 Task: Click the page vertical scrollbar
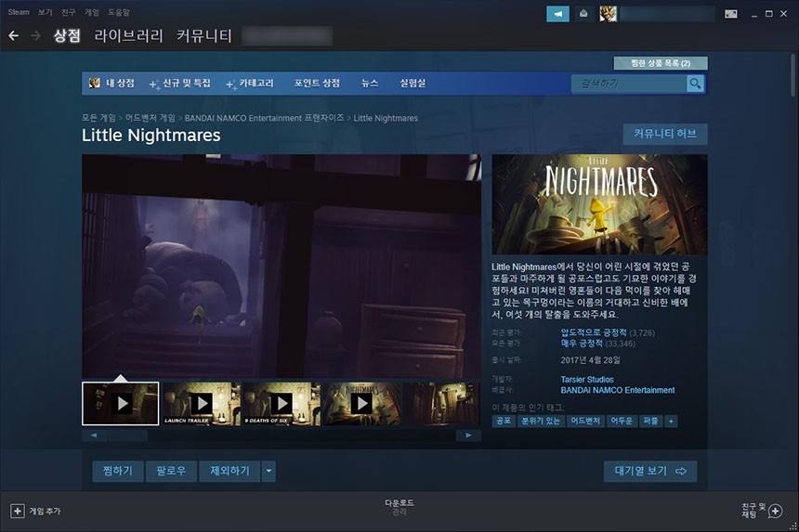792,75
